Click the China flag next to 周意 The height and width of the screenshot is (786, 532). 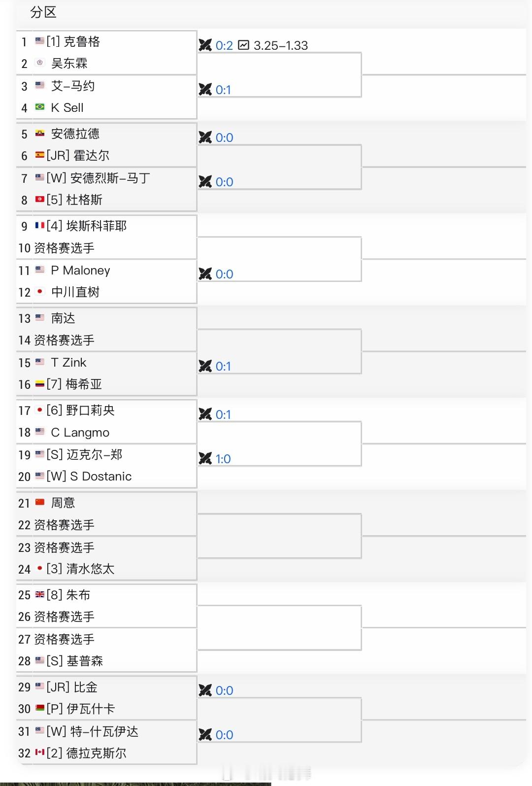point(40,503)
